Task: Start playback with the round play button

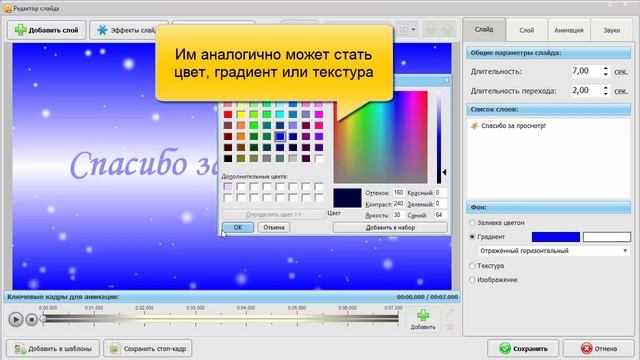Action: pos(16,319)
